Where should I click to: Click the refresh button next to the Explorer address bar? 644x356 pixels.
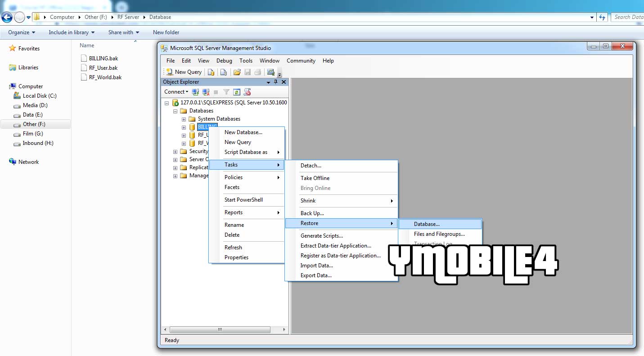(x=602, y=17)
